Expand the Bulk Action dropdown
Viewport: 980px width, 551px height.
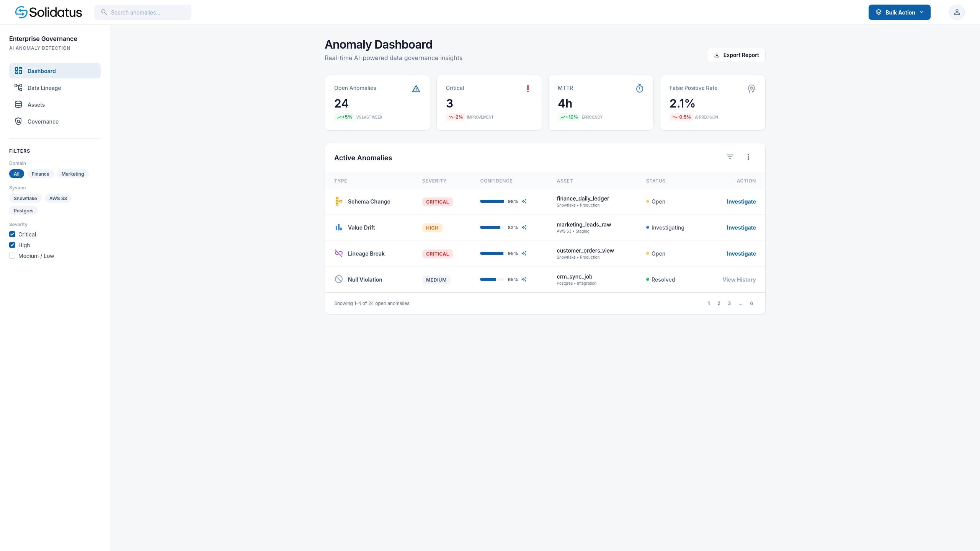tap(899, 12)
